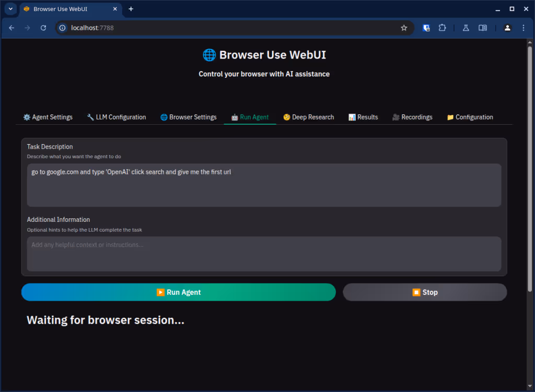Open the shield extension icon in the toolbar
This screenshot has height=392, width=535.
[426, 28]
